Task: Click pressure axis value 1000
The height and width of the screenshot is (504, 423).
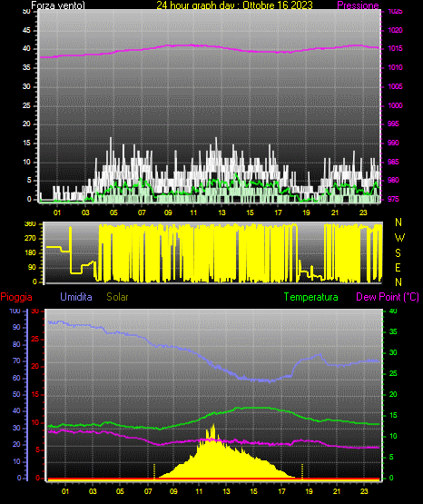Action: click(x=395, y=105)
